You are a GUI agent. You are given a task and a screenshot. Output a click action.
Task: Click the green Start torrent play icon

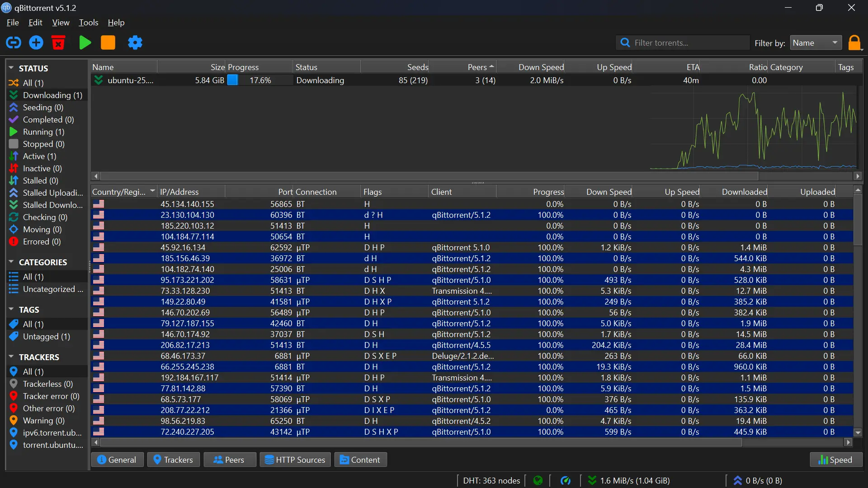85,42
